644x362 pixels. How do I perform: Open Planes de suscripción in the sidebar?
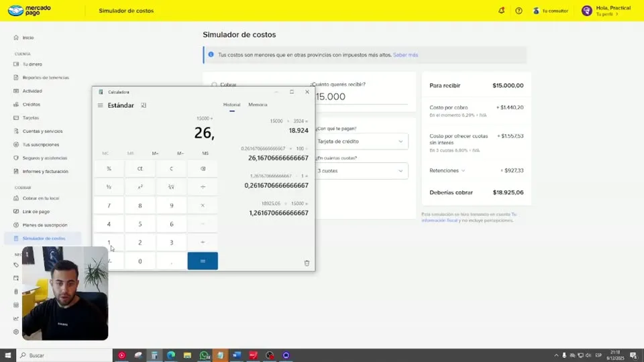[45, 225]
